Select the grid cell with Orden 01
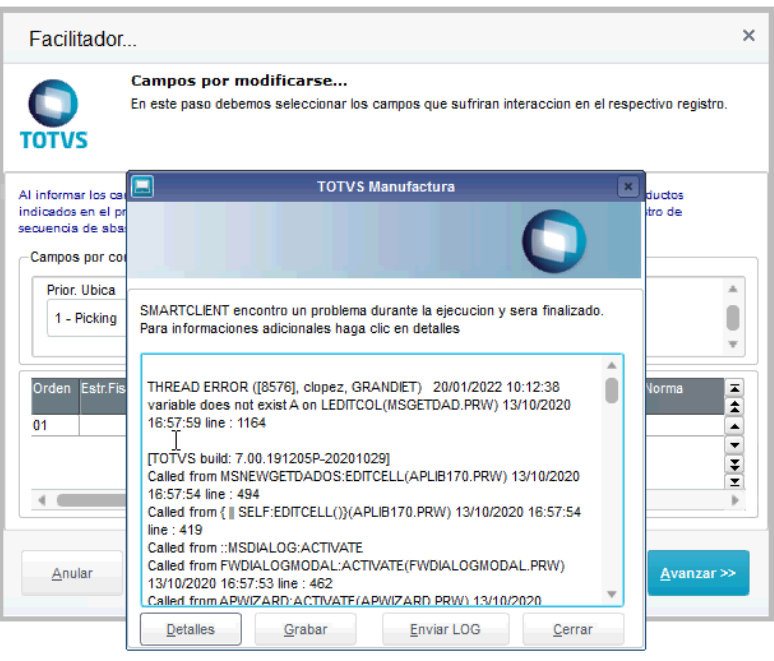The image size is (774, 661). point(55,425)
